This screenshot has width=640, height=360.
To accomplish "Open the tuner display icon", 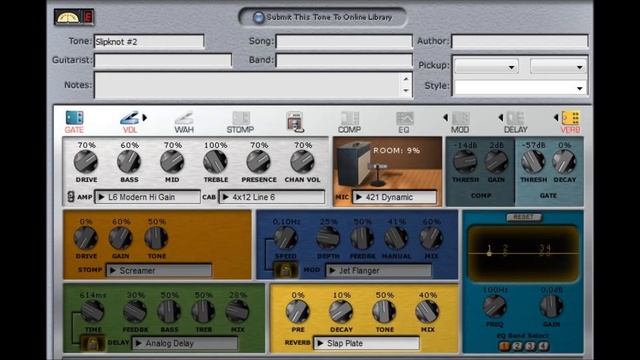I will pos(74,17).
